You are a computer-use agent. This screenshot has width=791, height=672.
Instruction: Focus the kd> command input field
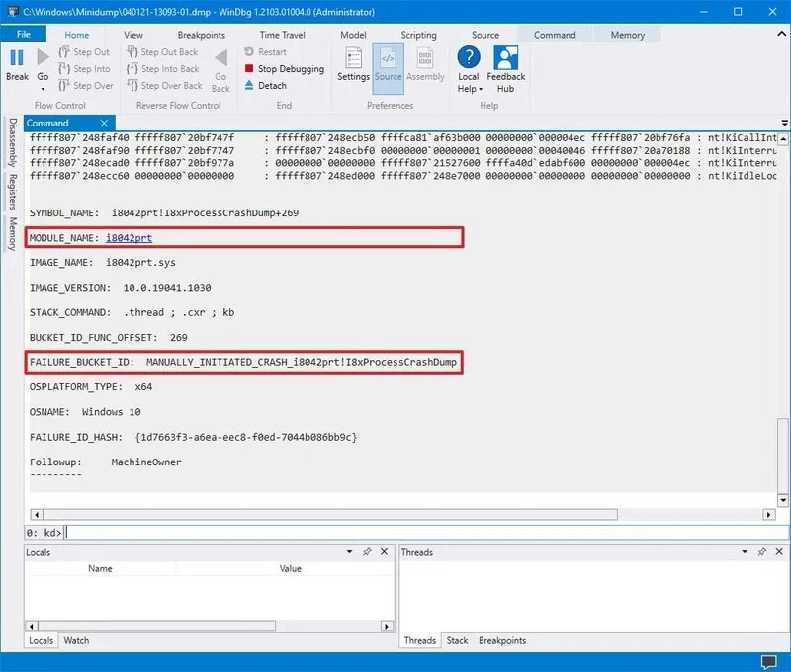pyautogui.click(x=426, y=533)
